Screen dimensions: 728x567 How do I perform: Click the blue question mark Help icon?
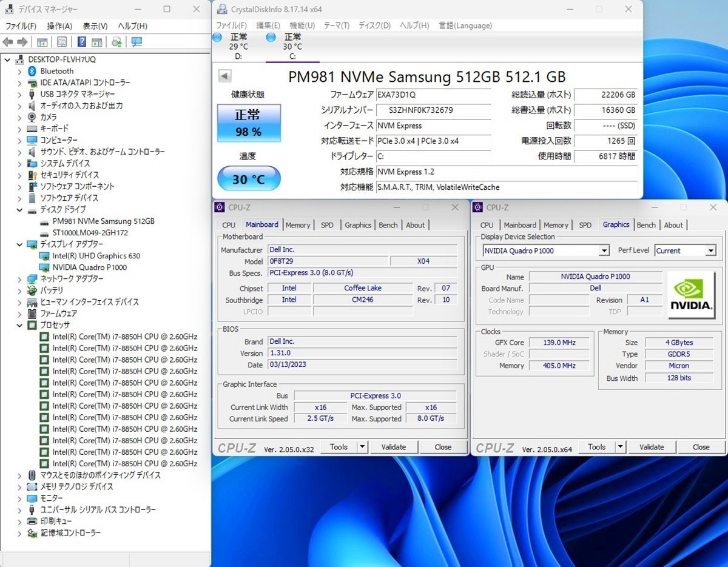(x=82, y=42)
